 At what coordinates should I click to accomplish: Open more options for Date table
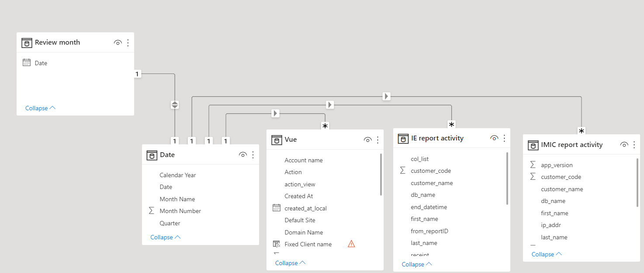[253, 155]
